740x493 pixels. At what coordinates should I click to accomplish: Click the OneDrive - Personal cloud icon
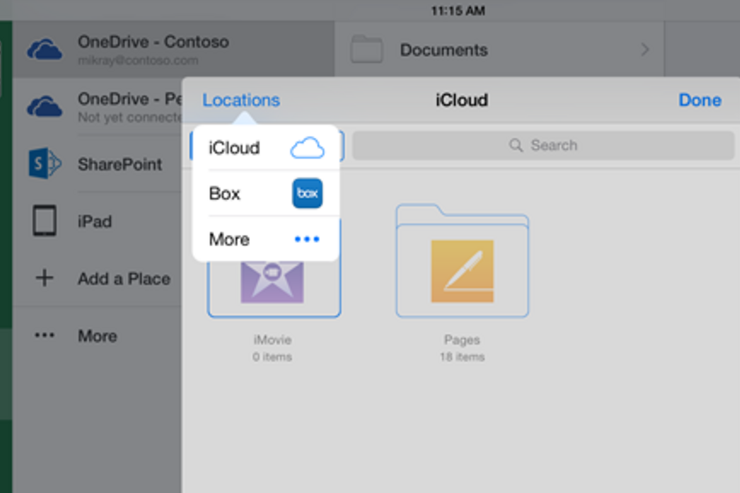pos(44,106)
